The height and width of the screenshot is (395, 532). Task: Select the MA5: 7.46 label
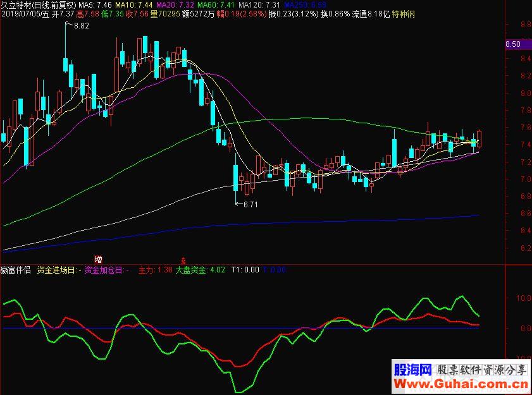tap(96, 5)
